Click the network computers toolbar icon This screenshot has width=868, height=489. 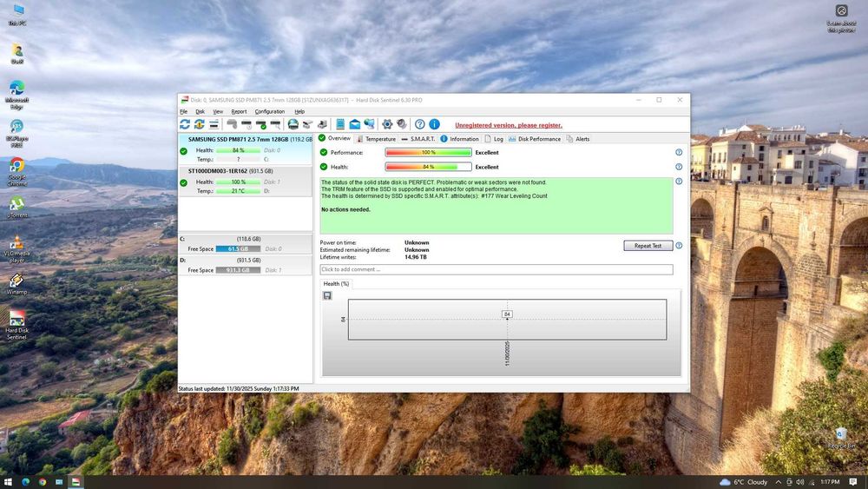[x=369, y=124]
